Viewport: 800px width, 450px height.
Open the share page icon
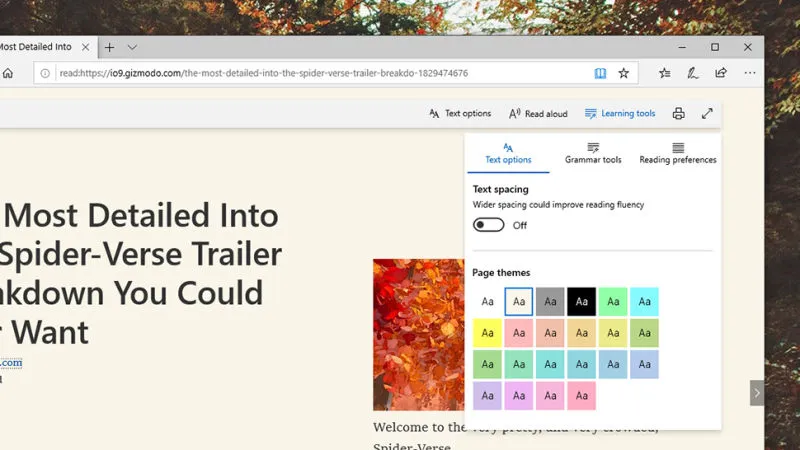(x=721, y=73)
